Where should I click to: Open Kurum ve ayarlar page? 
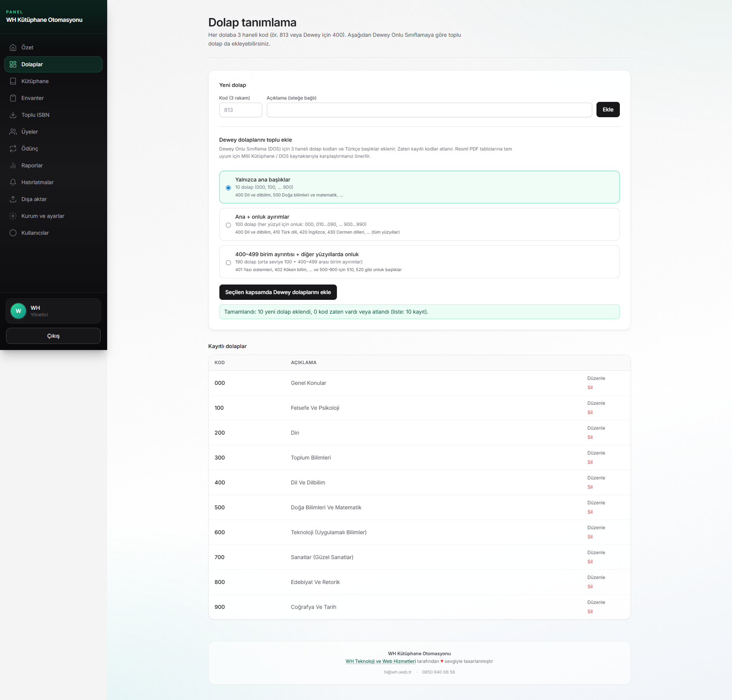coord(53,216)
